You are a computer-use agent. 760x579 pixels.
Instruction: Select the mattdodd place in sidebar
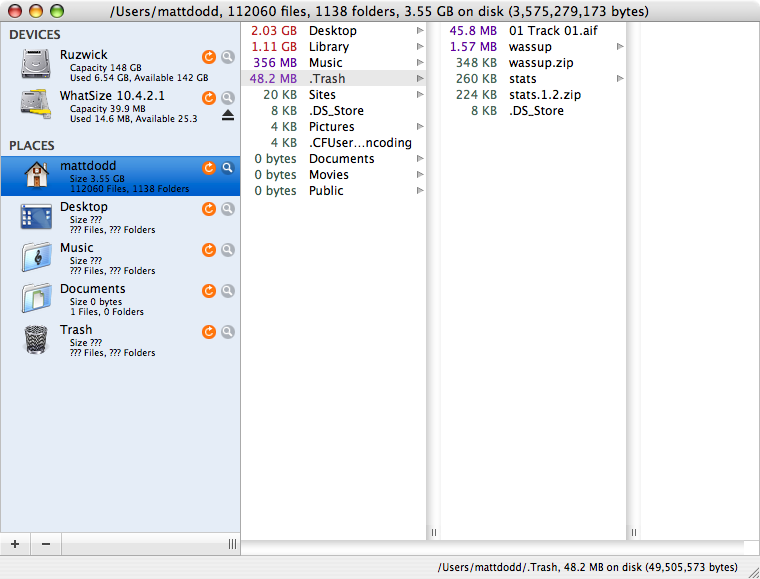coord(120,176)
